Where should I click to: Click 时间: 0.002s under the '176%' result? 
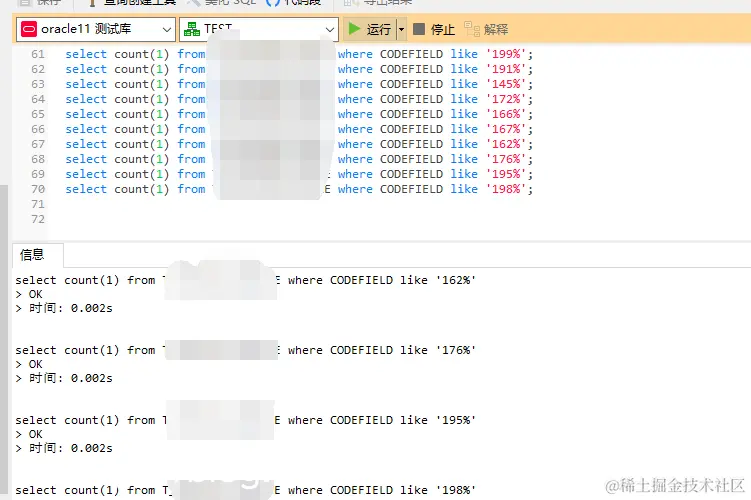pos(64,378)
